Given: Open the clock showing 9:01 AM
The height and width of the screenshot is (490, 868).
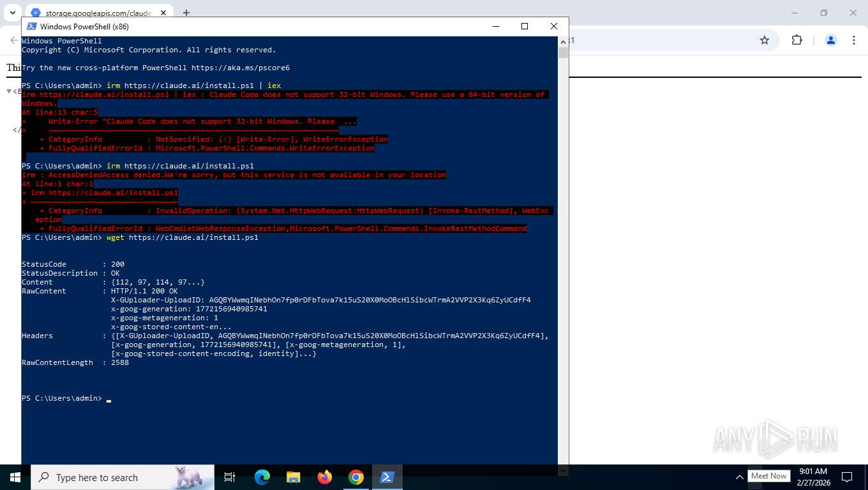Looking at the screenshot, I should tap(812, 477).
